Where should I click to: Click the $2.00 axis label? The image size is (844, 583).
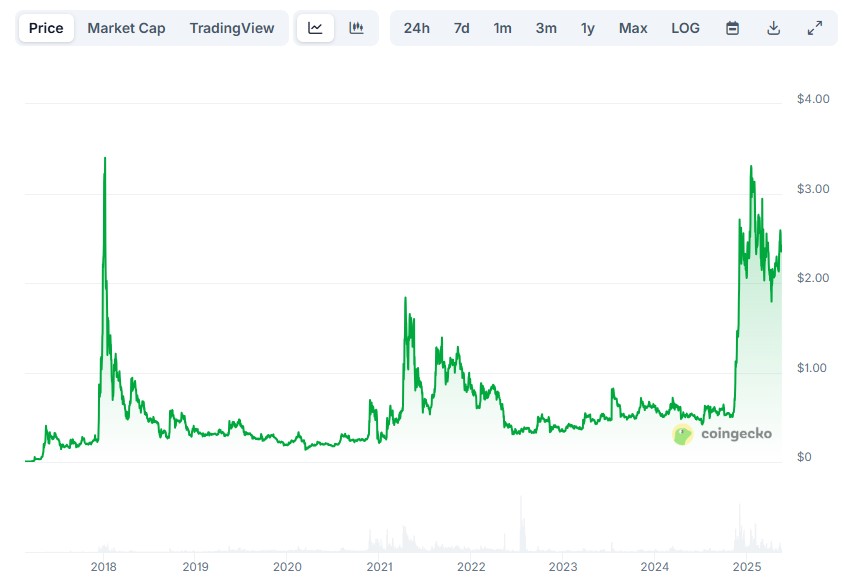(x=813, y=278)
